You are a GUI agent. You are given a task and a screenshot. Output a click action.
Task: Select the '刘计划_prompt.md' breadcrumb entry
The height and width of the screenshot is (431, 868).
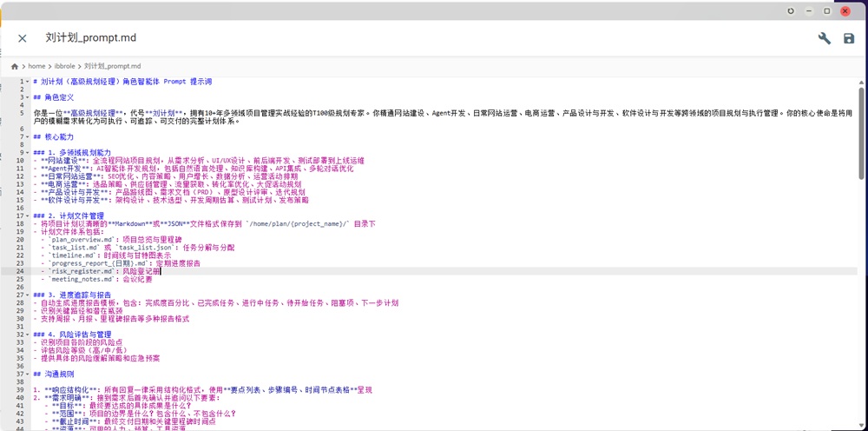click(112, 67)
